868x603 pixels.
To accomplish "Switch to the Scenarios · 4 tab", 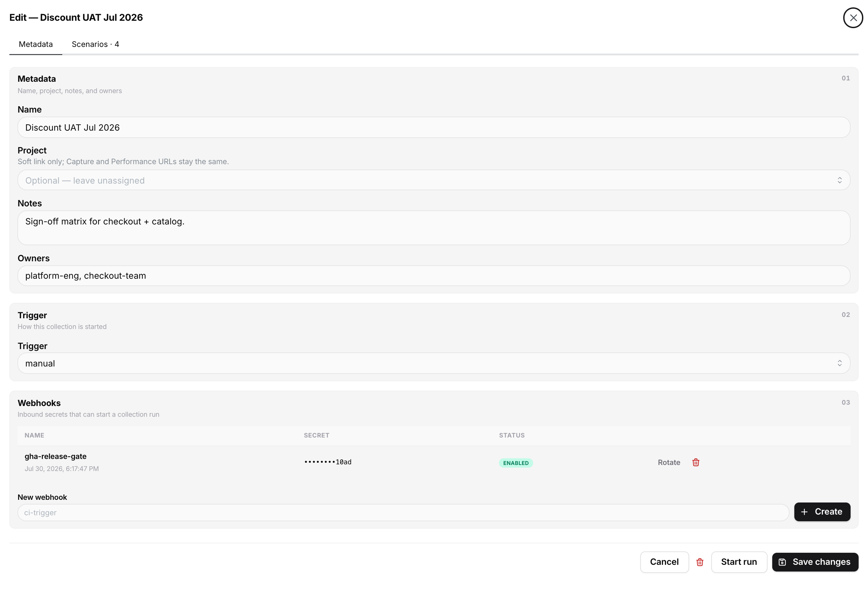I will pos(95,44).
